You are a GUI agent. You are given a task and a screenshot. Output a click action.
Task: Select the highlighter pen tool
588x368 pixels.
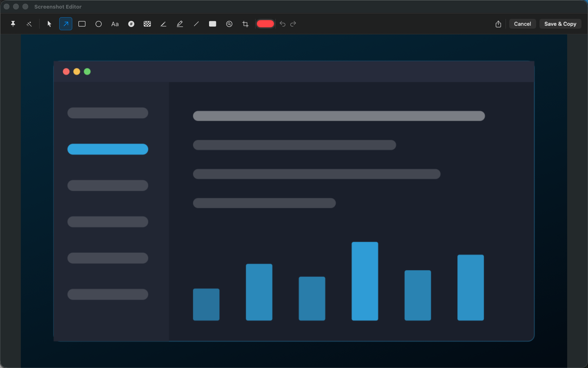click(180, 24)
